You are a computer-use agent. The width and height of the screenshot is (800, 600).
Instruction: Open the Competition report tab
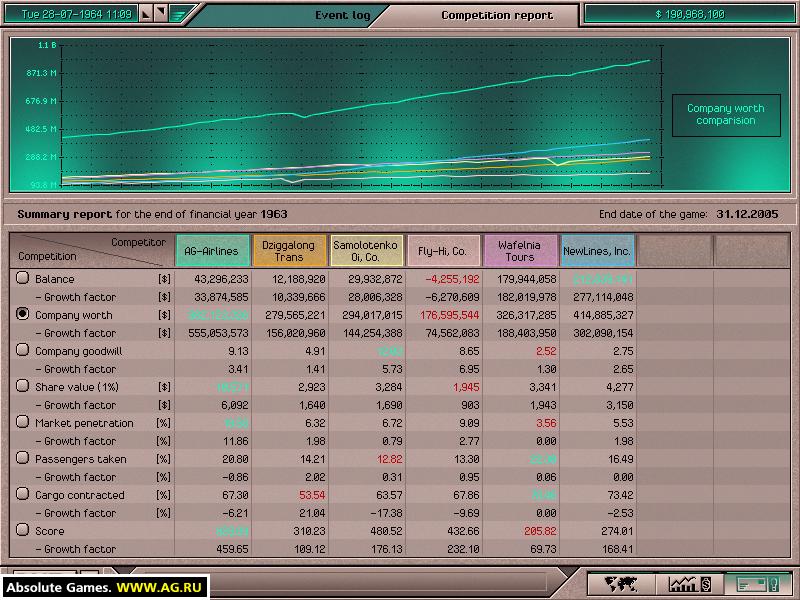coord(497,15)
